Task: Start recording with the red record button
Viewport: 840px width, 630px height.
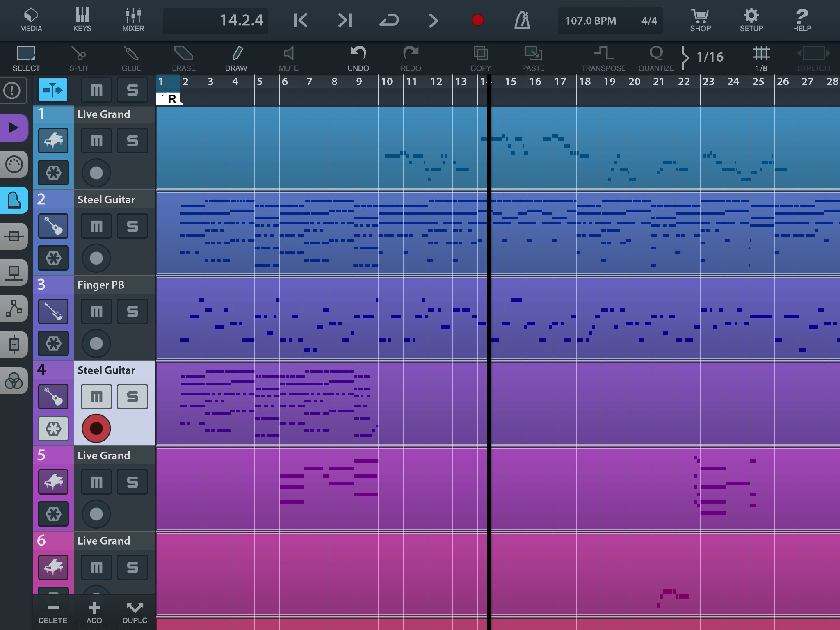Action: [477, 20]
